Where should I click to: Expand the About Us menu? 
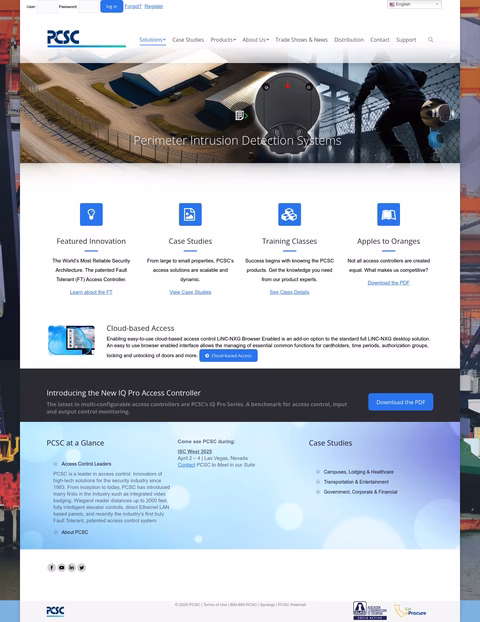[x=255, y=40]
